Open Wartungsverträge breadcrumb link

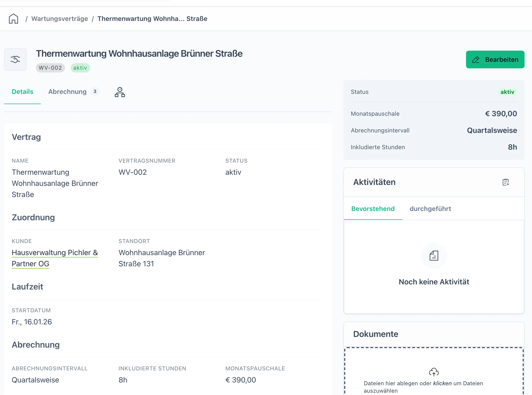[x=59, y=19]
